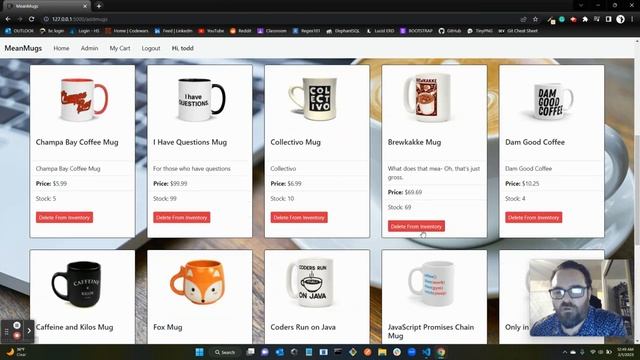The image size is (640, 360).
Task: Click the Logout nav link
Action: pyautogui.click(x=151, y=48)
